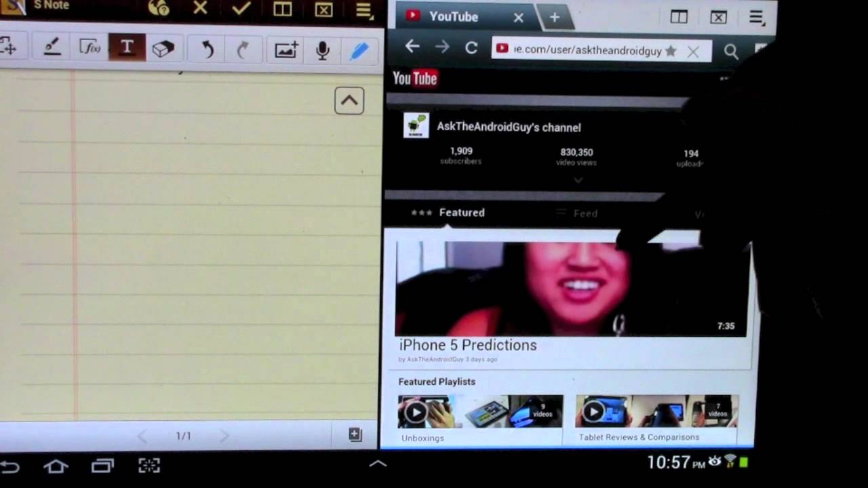Viewport: 868px width, 488px height.
Task: Tap the screenshot capture button
Action: tap(149, 466)
